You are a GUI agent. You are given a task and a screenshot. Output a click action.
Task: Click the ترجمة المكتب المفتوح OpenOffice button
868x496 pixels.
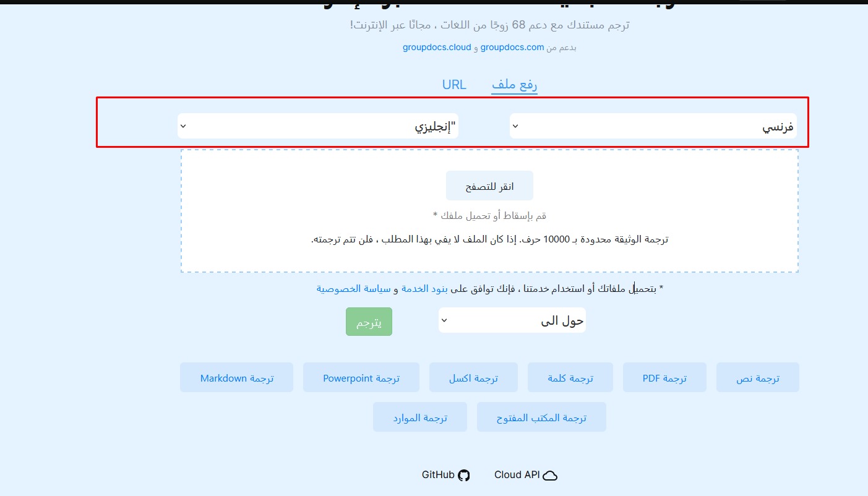pos(541,417)
